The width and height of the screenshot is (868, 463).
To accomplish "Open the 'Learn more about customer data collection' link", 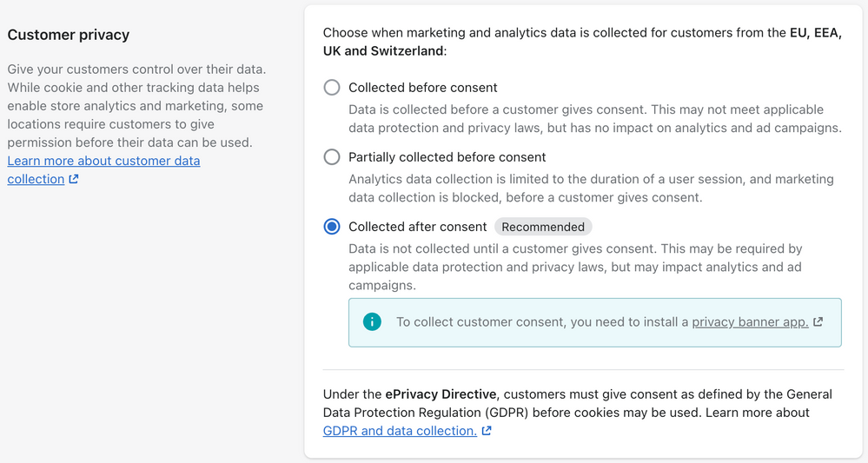I will pyautogui.click(x=103, y=162).
